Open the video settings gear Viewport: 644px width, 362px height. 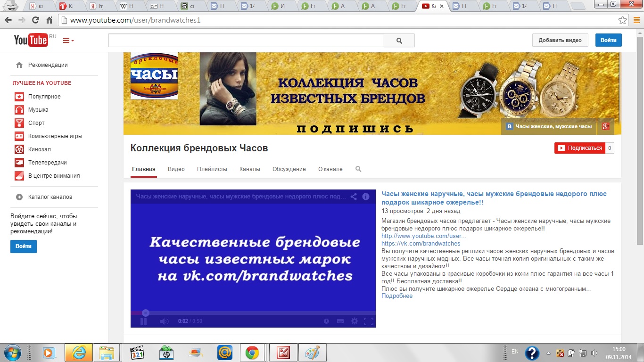(355, 321)
